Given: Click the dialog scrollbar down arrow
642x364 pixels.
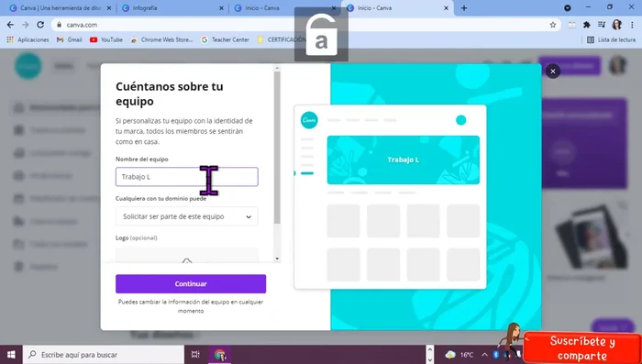Looking at the screenshot, I should click(x=277, y=259).
